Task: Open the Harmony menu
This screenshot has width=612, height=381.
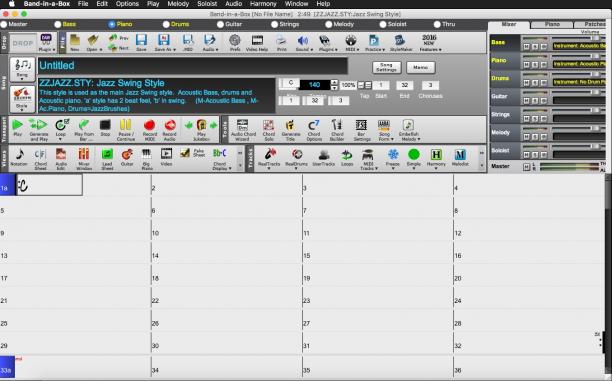Action: 263,4
